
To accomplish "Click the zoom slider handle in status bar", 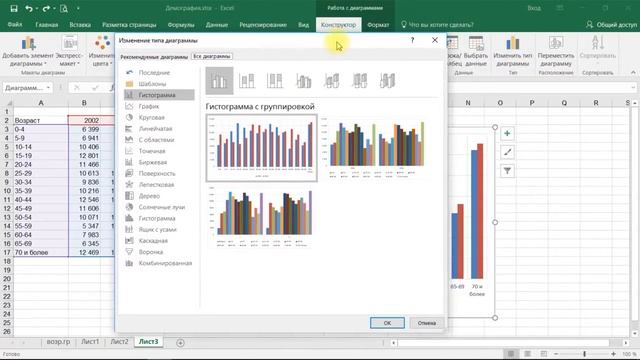I will click(584, 353).
